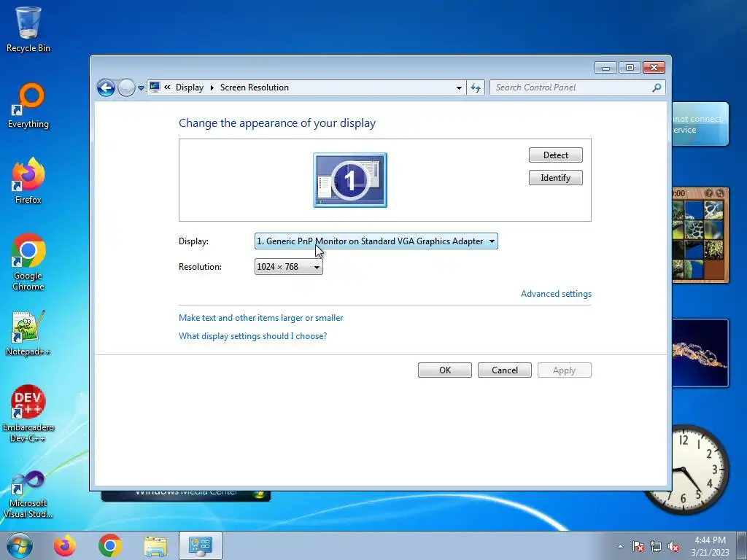747x560 pixels.
Task: Expand the arrow after Display breadcrumb
Action: click(212, 87)
